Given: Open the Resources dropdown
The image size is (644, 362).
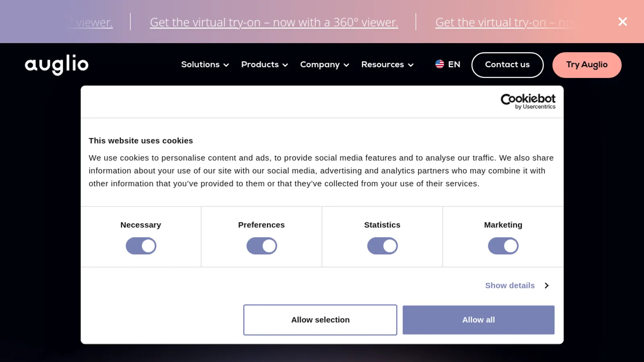Looking at the screenshot, I should 387,65.
